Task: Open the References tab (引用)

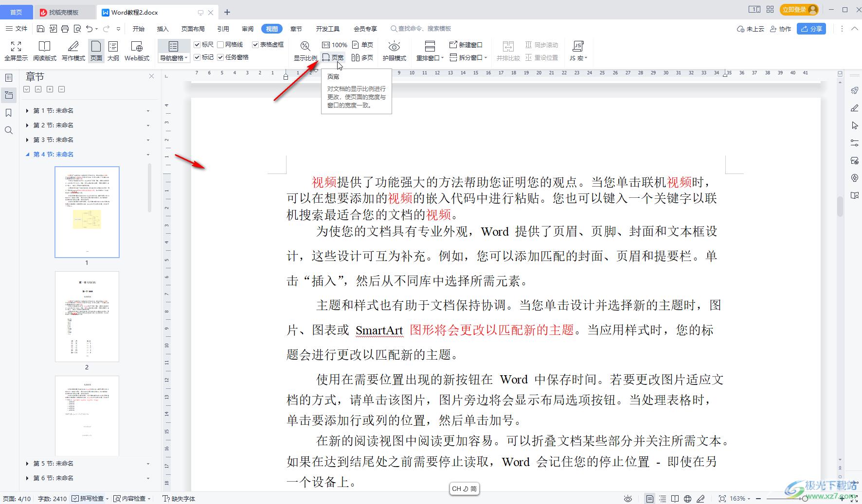Action: [223, 29]
